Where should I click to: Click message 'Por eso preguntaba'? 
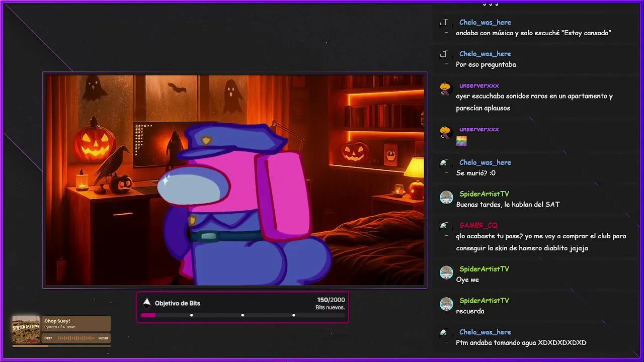click(486, 64)
